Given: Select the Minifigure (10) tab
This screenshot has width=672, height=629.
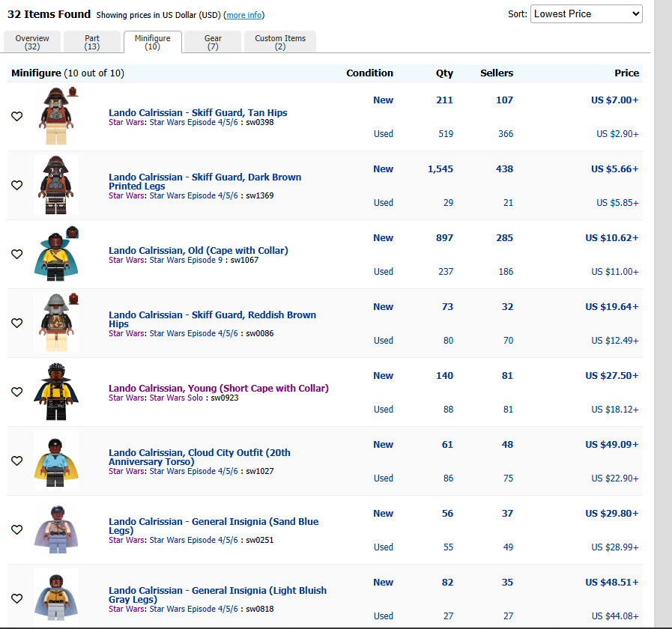Looking at the screenshot, I should coord(153,42).
